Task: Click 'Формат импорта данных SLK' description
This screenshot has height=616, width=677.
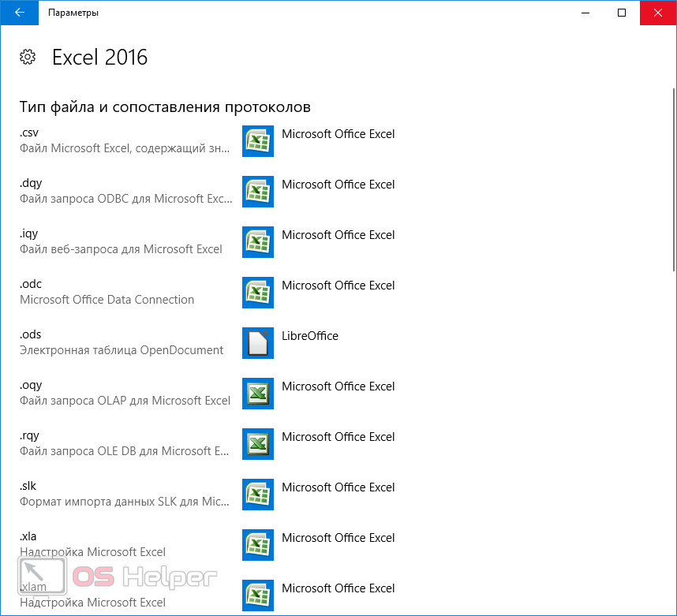Action: (x=125, y=502)
